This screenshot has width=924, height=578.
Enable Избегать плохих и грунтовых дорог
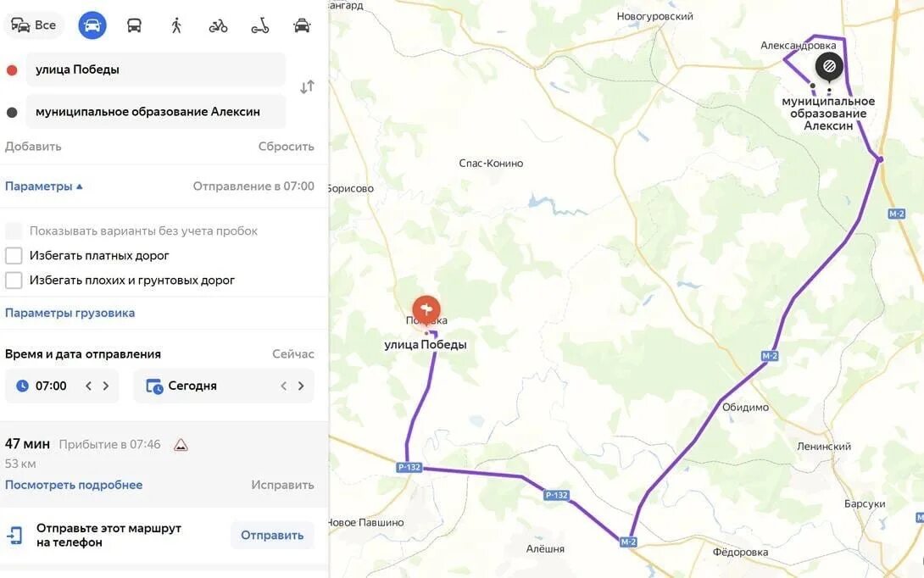[14, 281]
